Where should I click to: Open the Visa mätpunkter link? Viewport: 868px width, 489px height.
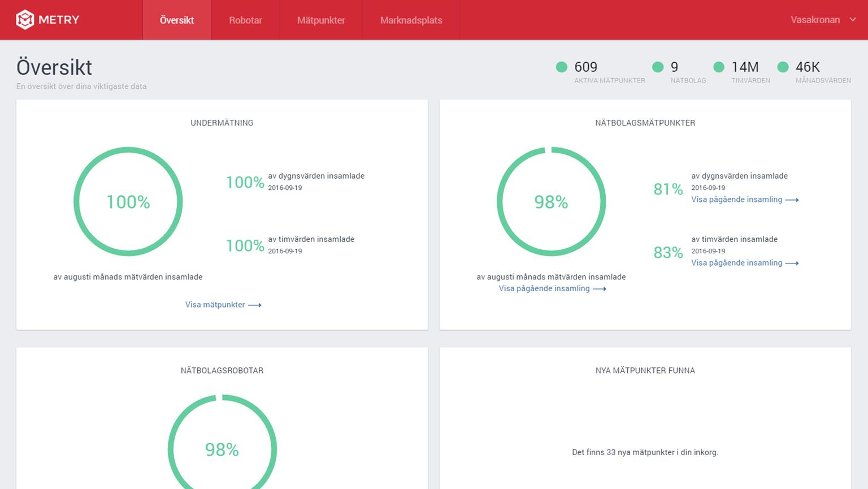point(223,305)
